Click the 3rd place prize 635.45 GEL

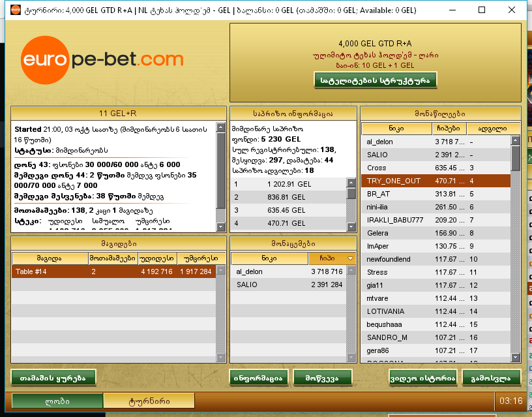pos(289,210)
